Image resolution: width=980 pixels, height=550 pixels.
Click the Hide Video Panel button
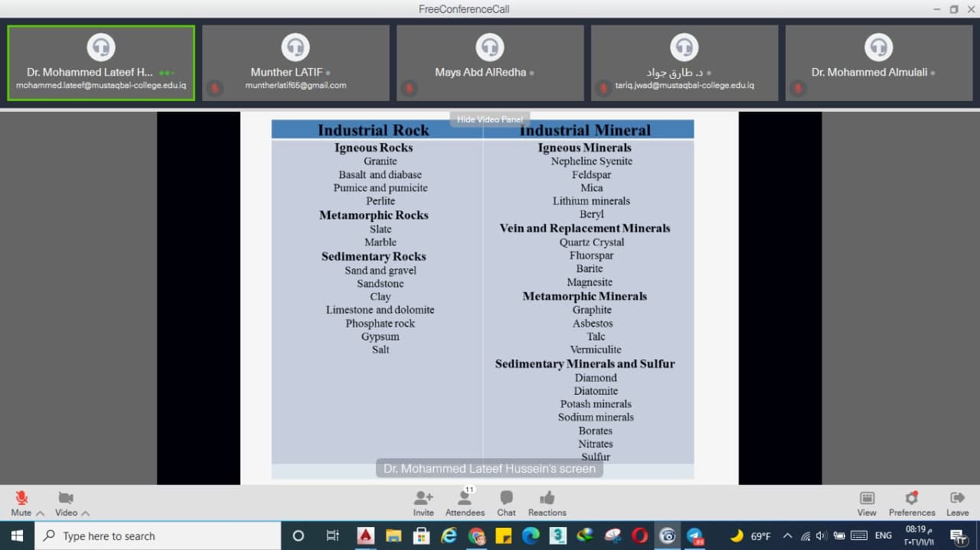tap(489, 119)
